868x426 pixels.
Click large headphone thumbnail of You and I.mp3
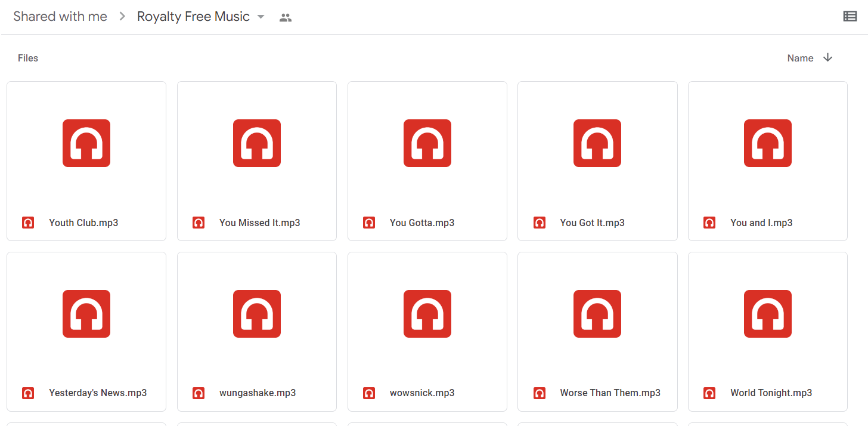pos(768,143)
